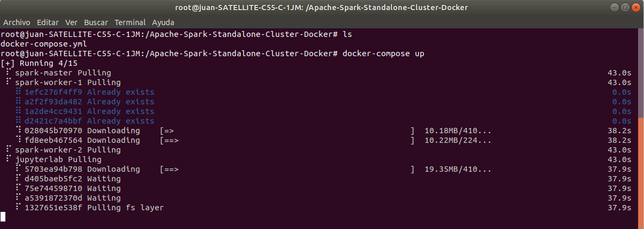Open the Ver menu
The image size is (644, 229).
click(x=71, y=22)
